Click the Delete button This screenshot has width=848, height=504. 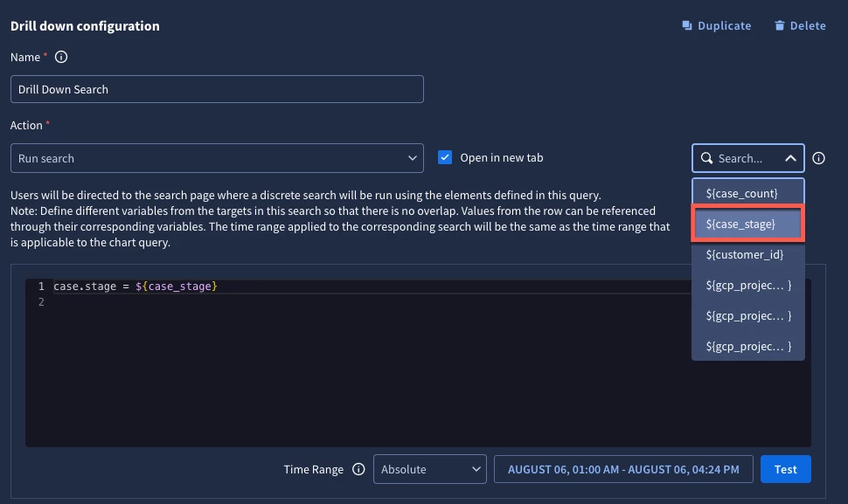click(800, 26)
